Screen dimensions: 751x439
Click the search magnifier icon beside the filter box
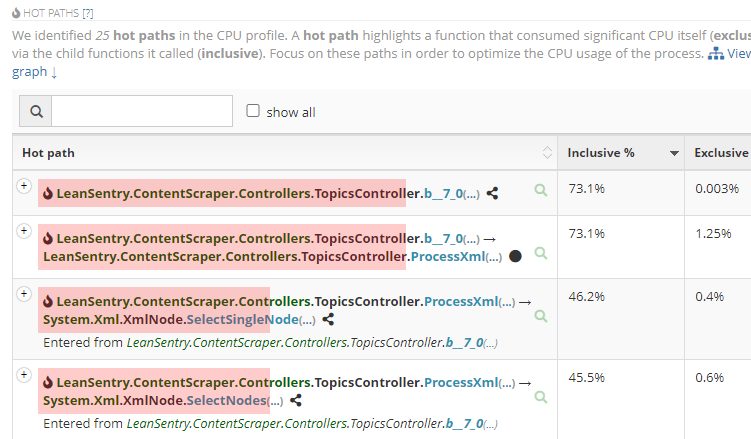(x=35, y=112)
